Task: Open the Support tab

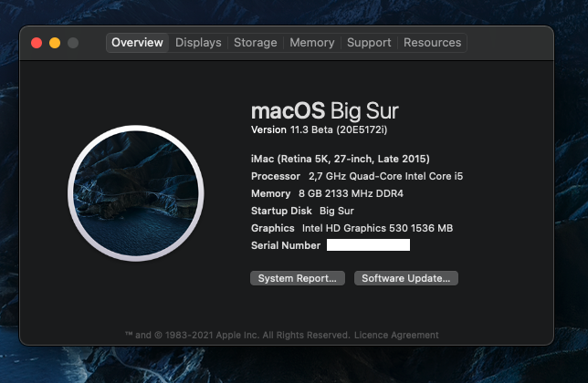Action: point(369,43)
